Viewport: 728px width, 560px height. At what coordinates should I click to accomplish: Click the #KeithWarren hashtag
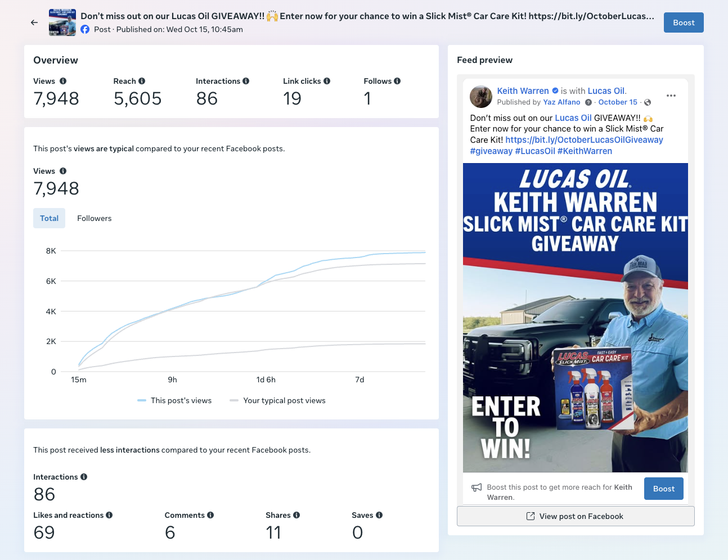tap(585, 151)
